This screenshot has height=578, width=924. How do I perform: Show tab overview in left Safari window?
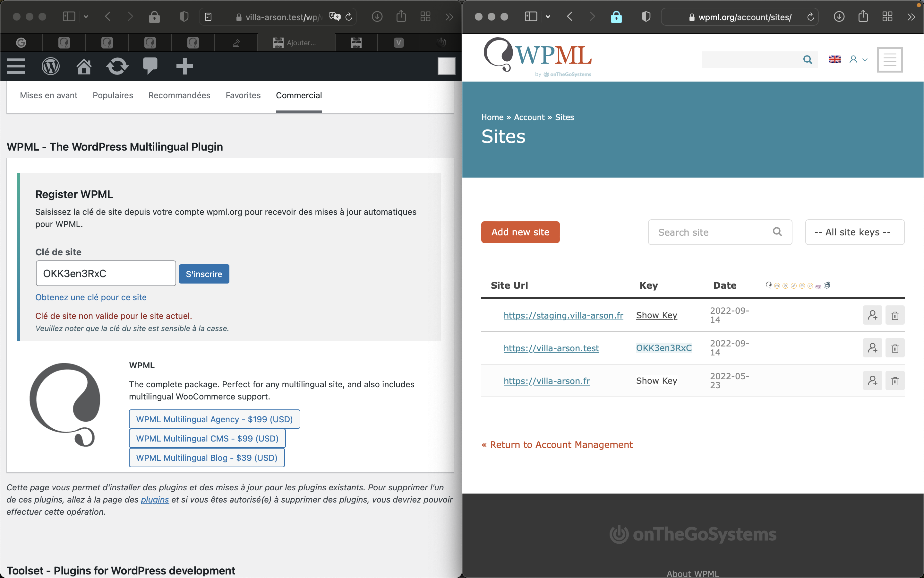tap(425, 16)
